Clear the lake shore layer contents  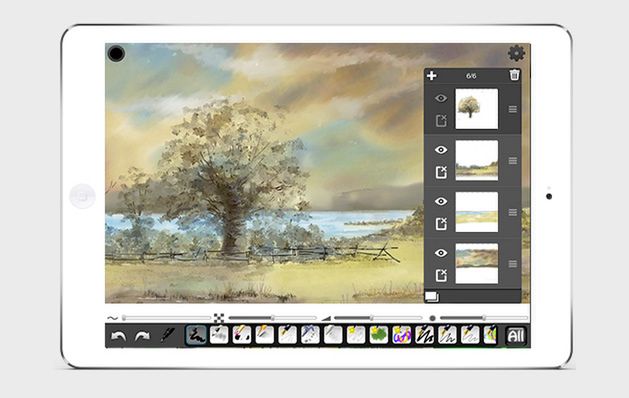[441, 223]
